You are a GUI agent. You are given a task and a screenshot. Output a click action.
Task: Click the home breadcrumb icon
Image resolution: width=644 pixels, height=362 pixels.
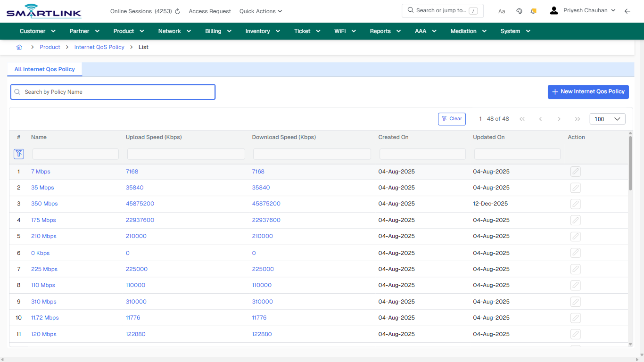(19, 47)
